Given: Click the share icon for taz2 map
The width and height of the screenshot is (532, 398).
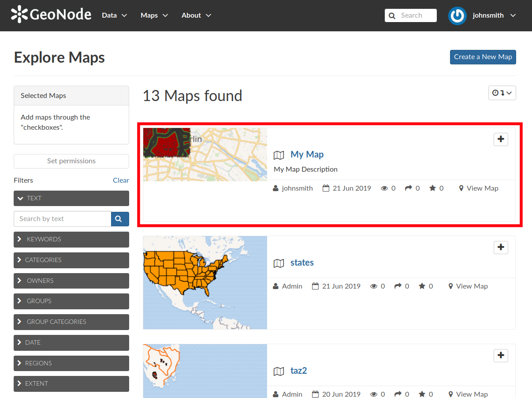Looking at the screenshot, I should (x=398, y=394).
